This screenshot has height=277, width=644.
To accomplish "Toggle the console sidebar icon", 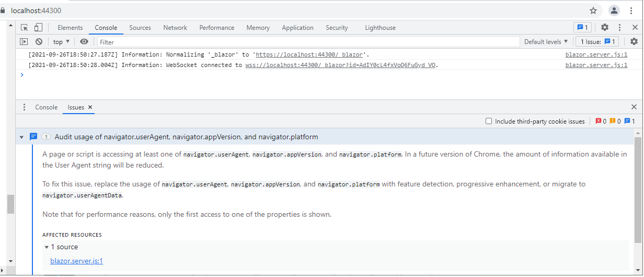I will point(24,42).
